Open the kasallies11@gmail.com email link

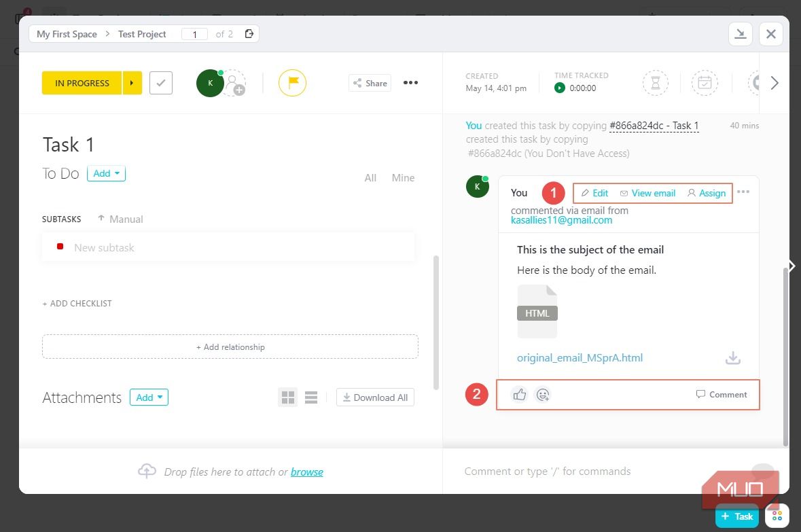click(x=561, y=220)
